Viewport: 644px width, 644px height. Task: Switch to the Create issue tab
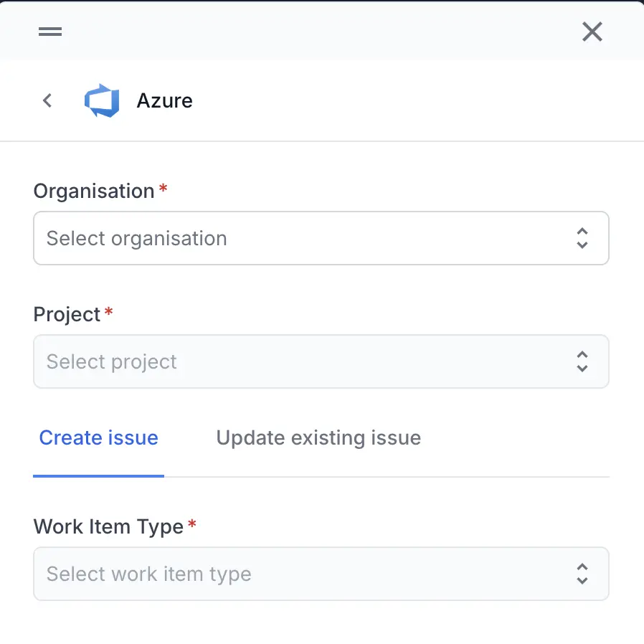click(98, 438)
